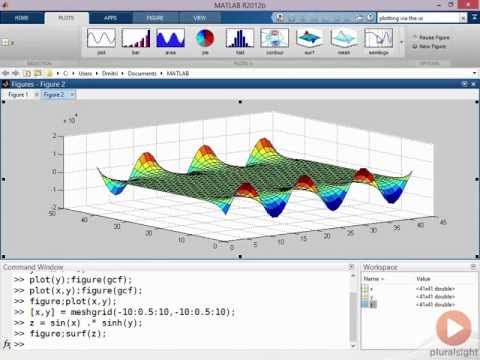The height and width of the screenshot is (360, 480).
Task: Choose the bar chart plot type
Action: [x=136, y=42]
